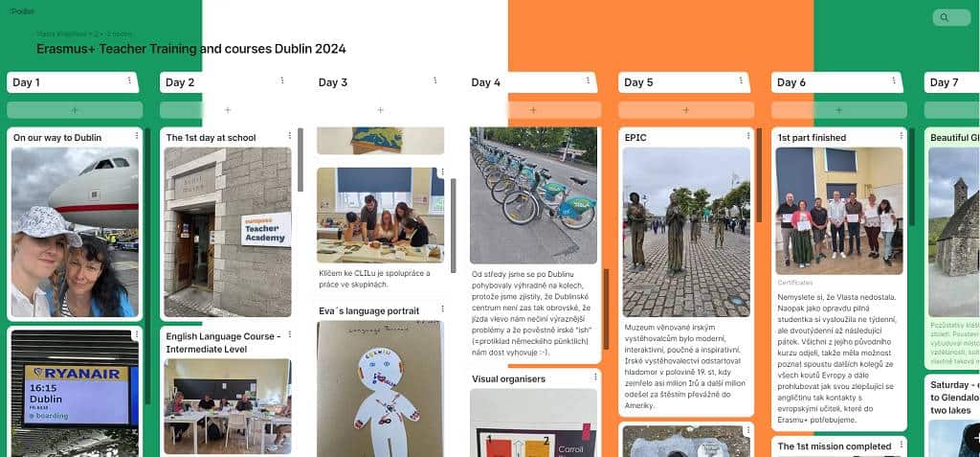
Task: Open the Dublin bikes photo in Day 4
Action: coord(533,195)
